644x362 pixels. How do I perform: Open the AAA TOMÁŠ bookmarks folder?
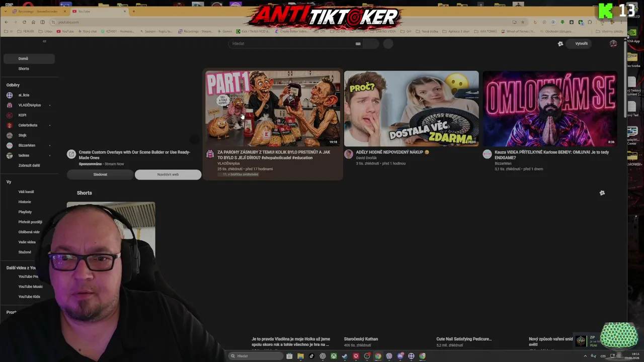click(485, 31)
